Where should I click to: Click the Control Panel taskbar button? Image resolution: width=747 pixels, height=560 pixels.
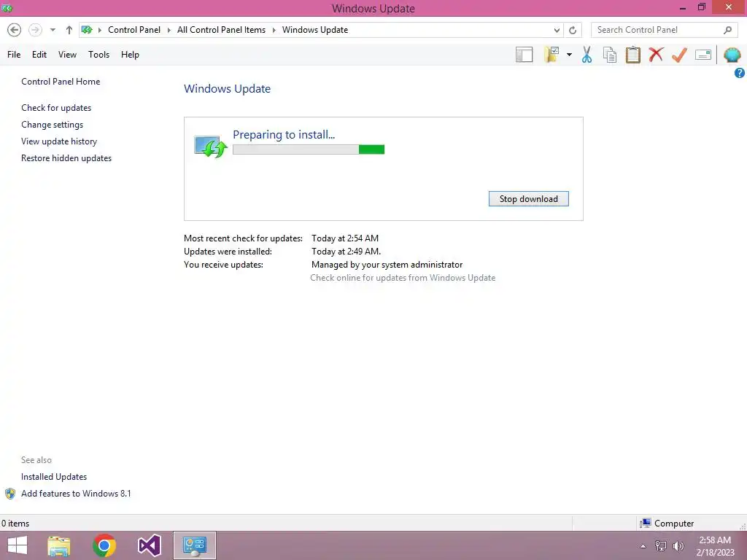pyautogui.click(x=194, y=545)
